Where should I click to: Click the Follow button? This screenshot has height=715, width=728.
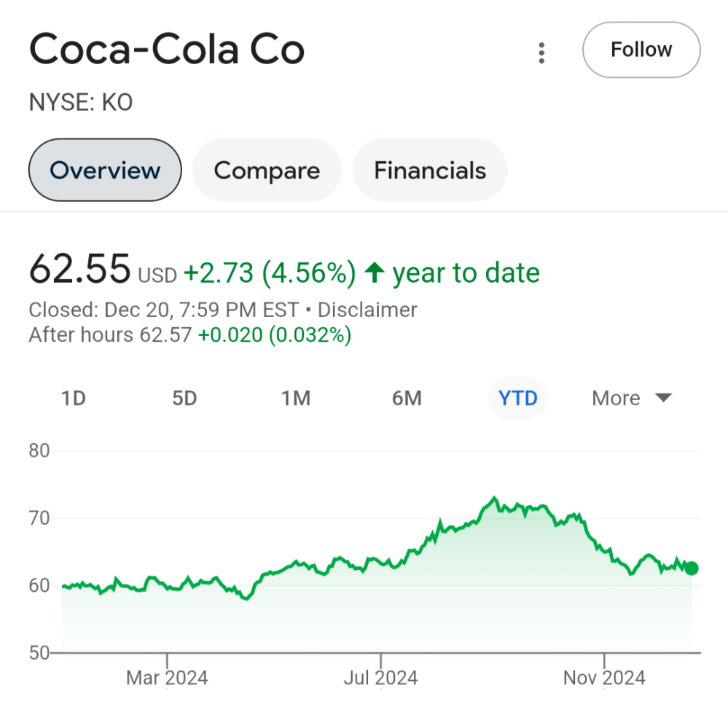point(641,50)
